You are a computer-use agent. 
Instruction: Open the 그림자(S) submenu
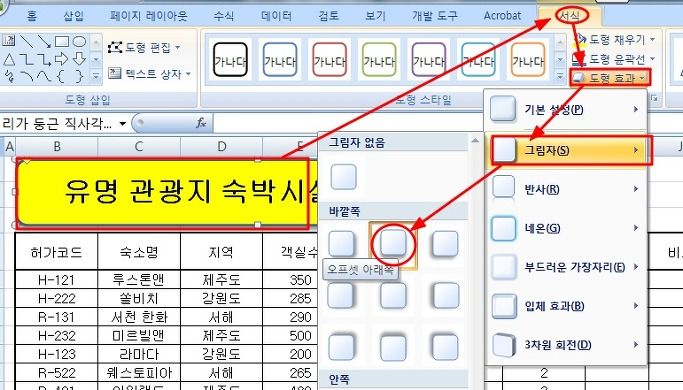click(x=566, y=150)
